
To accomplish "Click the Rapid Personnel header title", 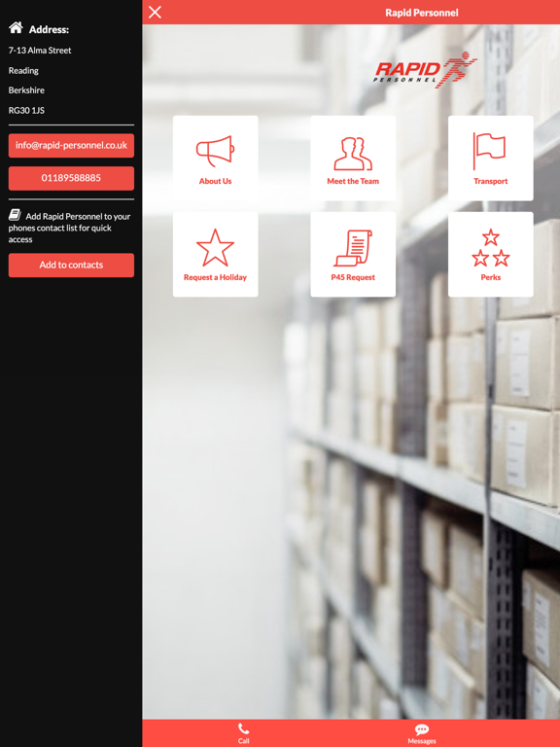I will (x=421, y=13).
